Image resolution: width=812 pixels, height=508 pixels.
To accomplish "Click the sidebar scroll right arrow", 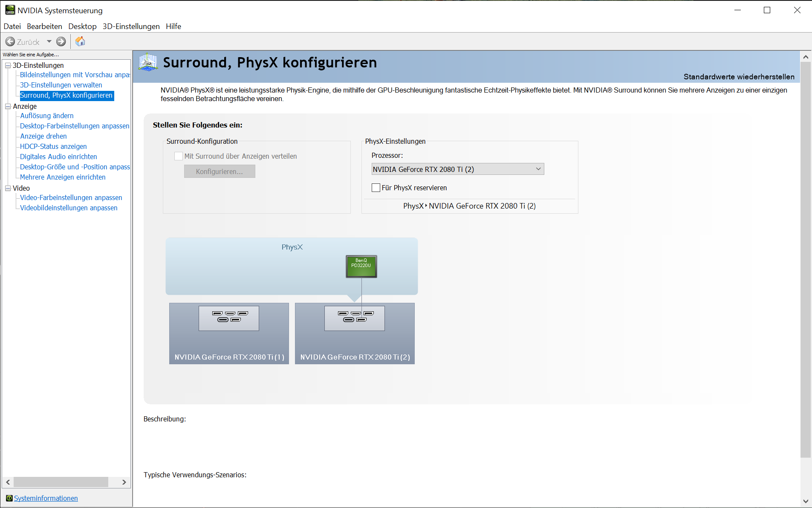I will point(124,482).
